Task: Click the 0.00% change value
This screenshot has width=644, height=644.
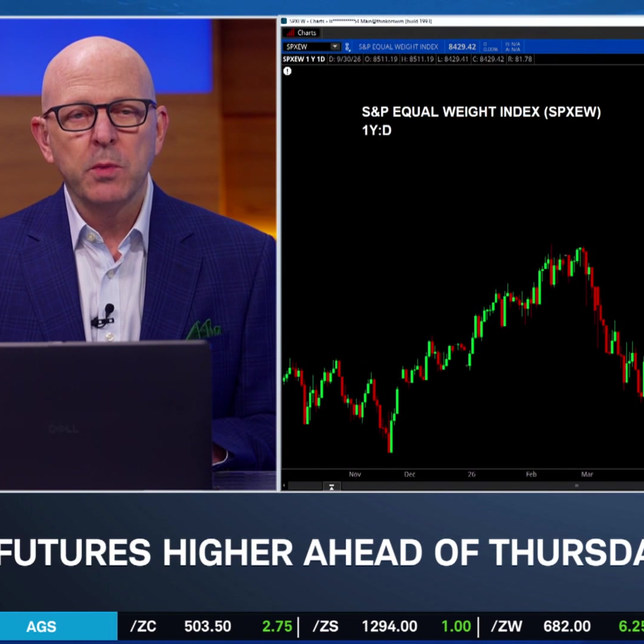Action: (490, 49)
